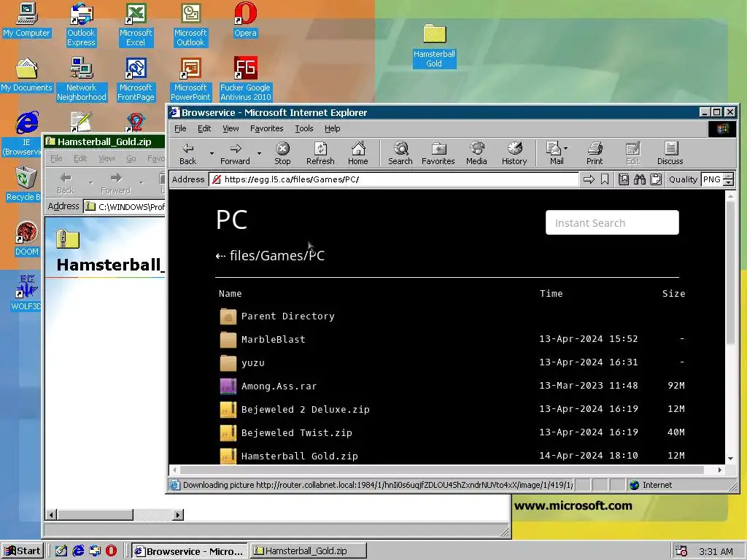
Task: Open the Search pane
Action: 400,153
